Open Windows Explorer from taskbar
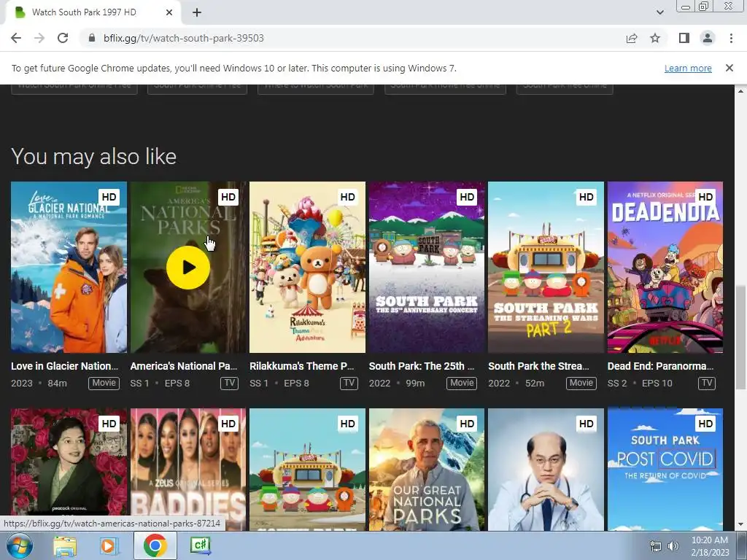 (65, 545)
